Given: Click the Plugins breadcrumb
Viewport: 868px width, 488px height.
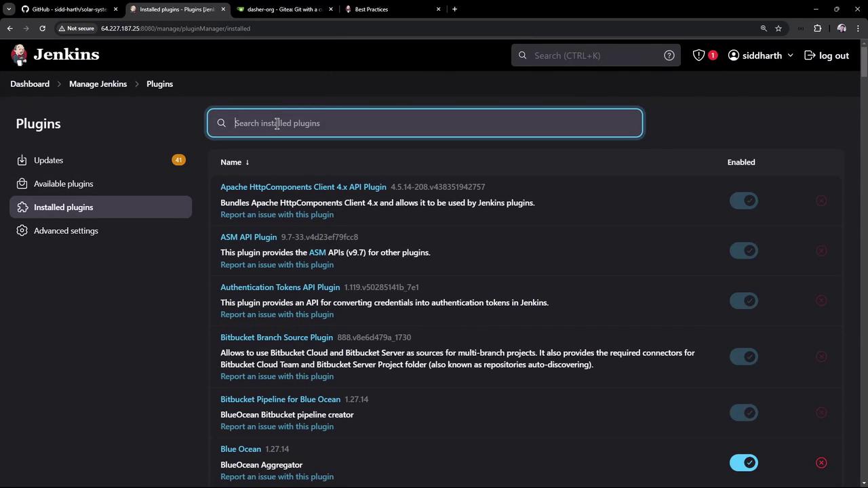Looking at the screenshot, I should pos(159,84).
